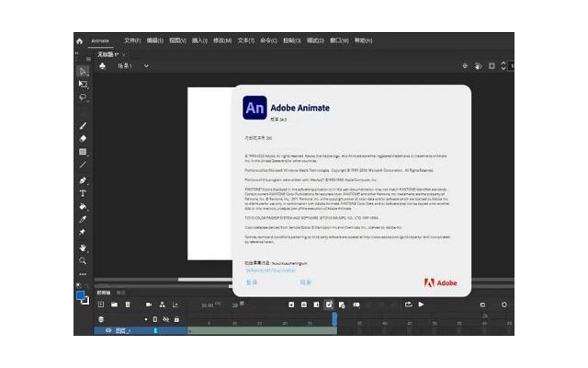The image size is (588, 368).
Task: Click the 图层_1 layer highlight color chip
Action: (x=155, y=330)
